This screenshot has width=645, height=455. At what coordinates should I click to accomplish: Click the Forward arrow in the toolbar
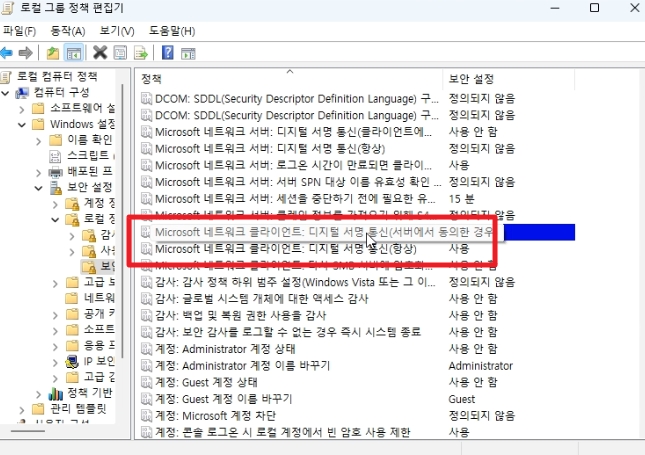click(26, 53)
